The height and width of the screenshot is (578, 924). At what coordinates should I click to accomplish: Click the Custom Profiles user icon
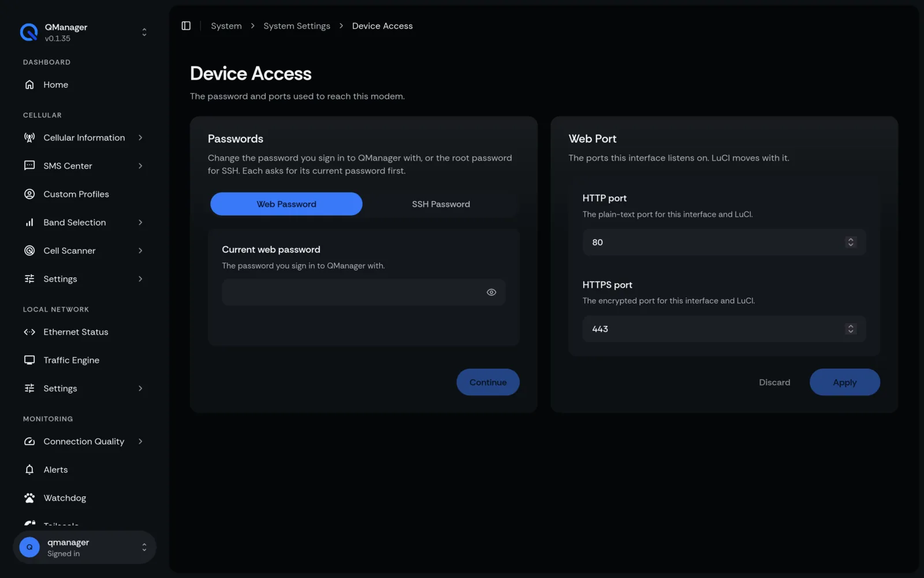tap(29, 194)
